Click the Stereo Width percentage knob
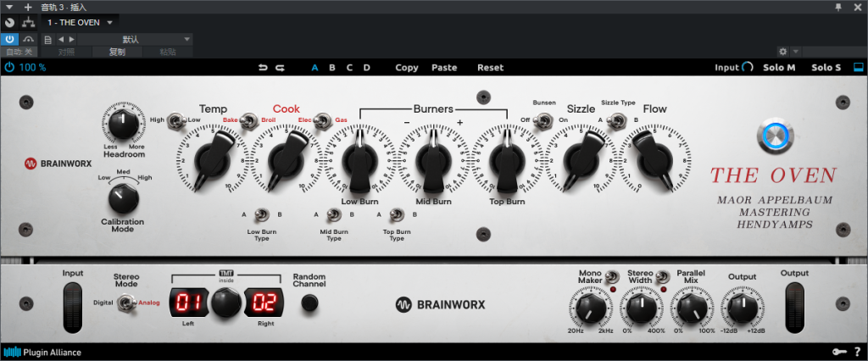This screenshot has height=361, width=868. pyautogui.click(x=642, y=308)
